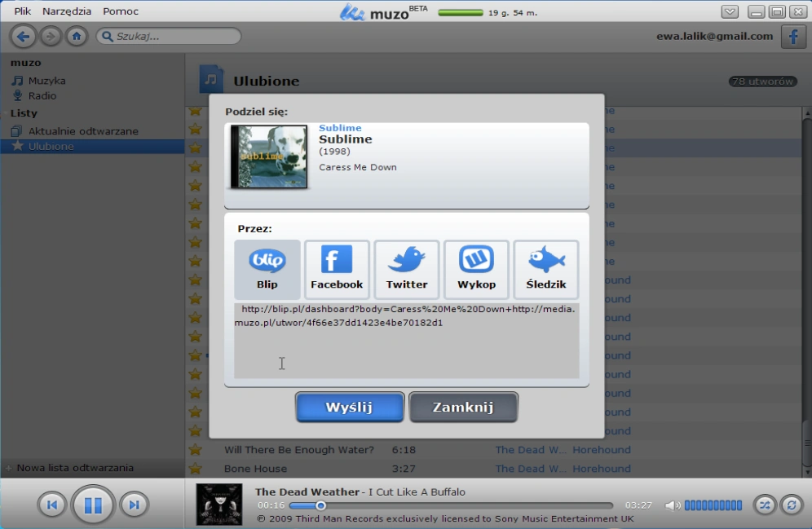
Task: Open the Plik menu
Action: point(22,11)
